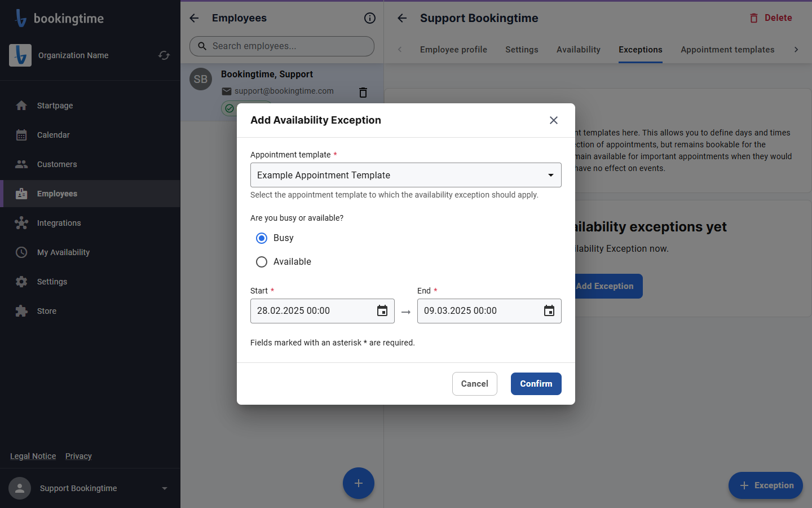Click the bookingtime logo in sidebar
The image size is (812, 508).
click(59, 18)
